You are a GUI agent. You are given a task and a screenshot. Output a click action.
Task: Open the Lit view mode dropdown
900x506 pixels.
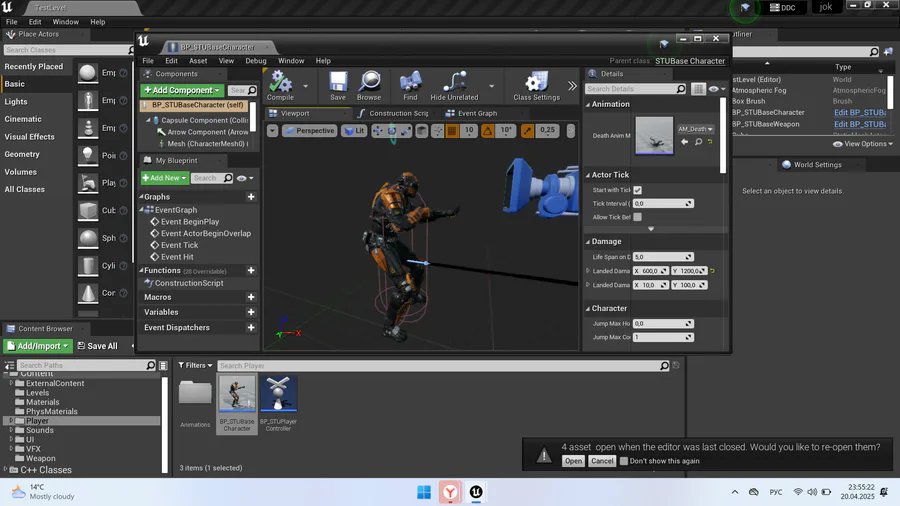(355, 131)
